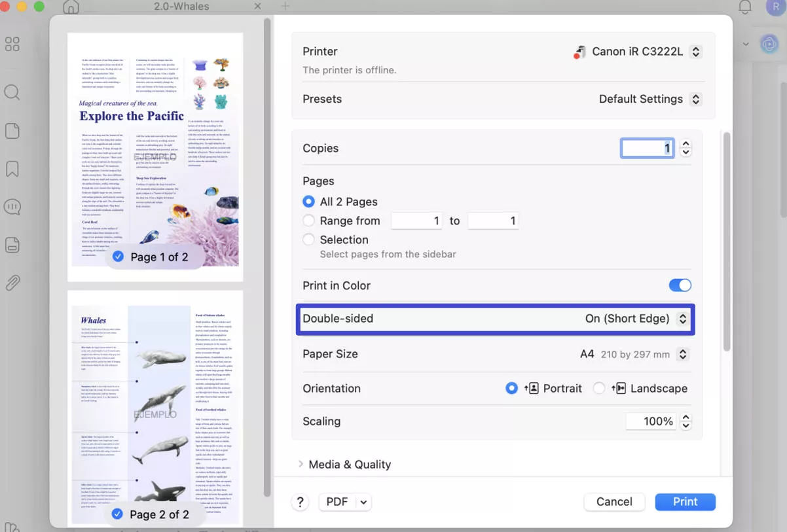The width and height of the screenshot is (787, 532).
Task: Open the page document icon in sidebar
Action: coord(12,131)
